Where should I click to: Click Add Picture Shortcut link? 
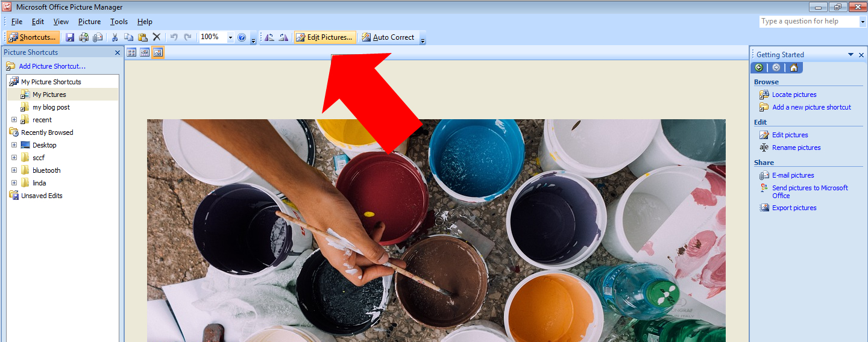52,66
